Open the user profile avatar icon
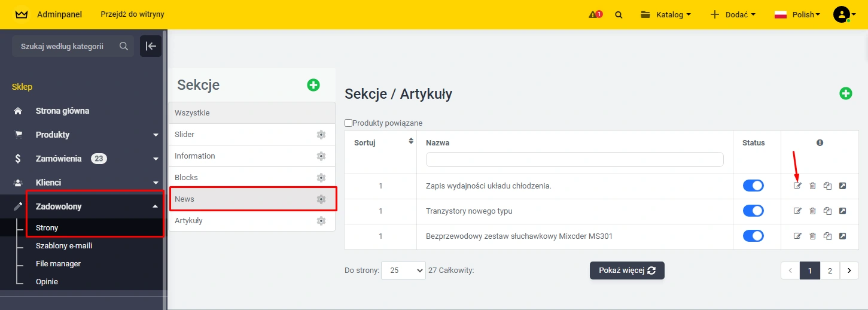This screenshot has width=868, height=310. coord(842,14)
